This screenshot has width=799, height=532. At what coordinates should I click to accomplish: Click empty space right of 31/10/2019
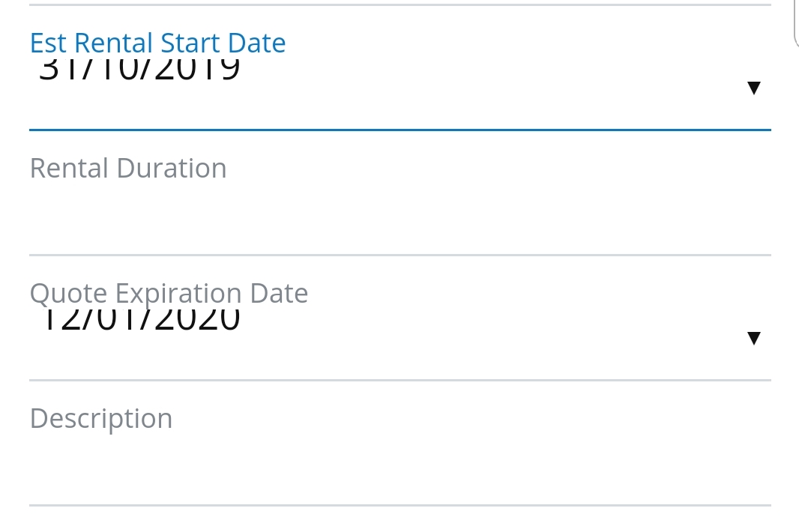pos(487,82)
